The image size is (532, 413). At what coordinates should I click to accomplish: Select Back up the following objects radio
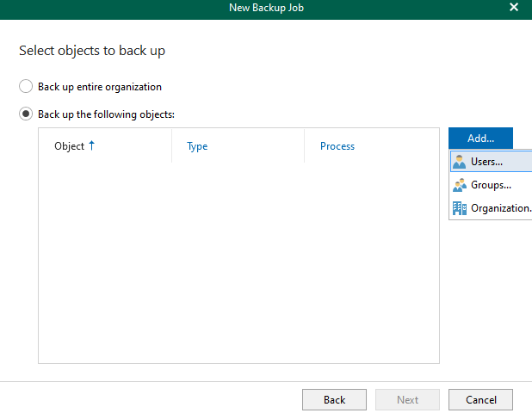point(26,114)
